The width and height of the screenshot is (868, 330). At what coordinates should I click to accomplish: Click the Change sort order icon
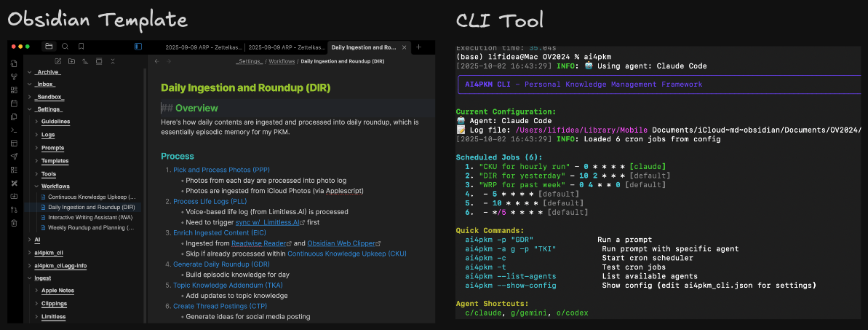pos(85,61)
